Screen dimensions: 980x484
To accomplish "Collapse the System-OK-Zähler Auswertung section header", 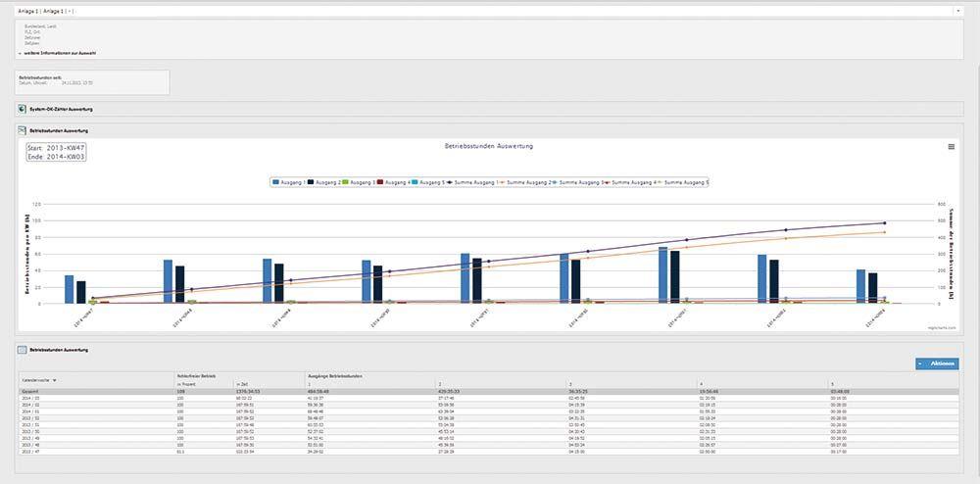I will [61, 109].
